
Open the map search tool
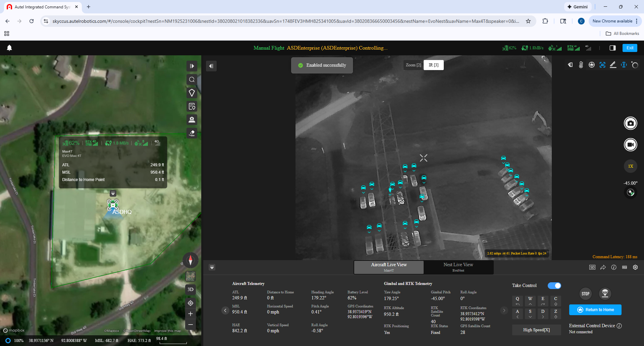[x=192, y=79]
